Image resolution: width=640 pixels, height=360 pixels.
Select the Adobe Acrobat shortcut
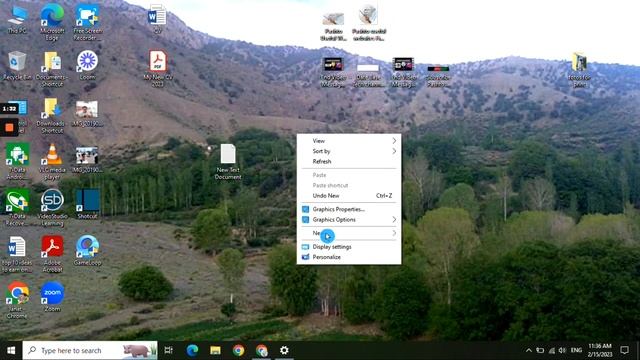[52, 254]
